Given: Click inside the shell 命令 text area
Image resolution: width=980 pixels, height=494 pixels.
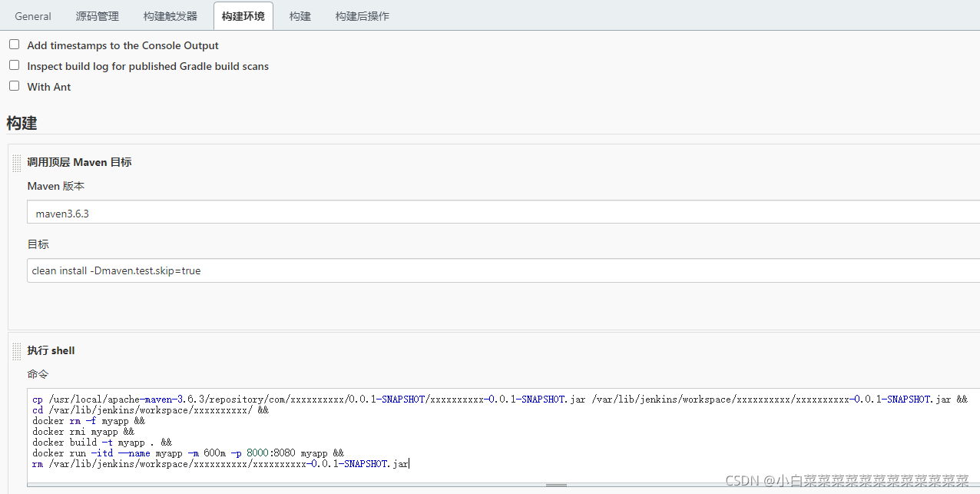Looking at the screenshot, I should pos(503,436).
